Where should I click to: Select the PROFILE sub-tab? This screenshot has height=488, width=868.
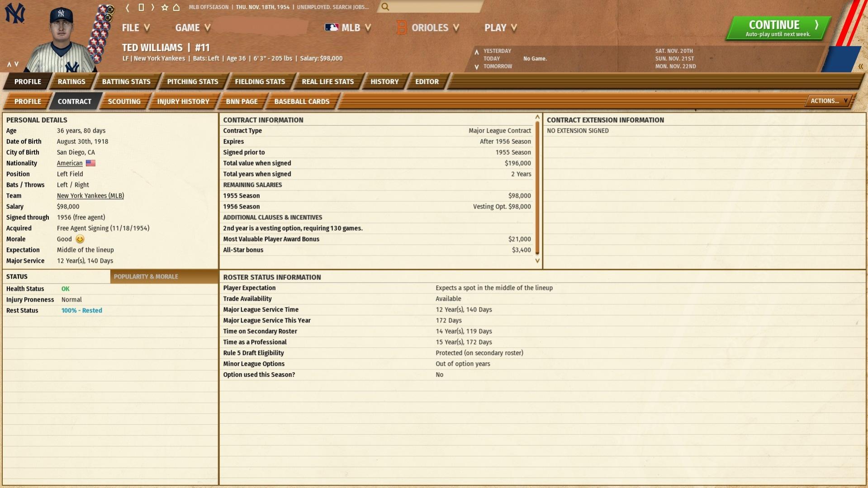(x=28, y=101)
